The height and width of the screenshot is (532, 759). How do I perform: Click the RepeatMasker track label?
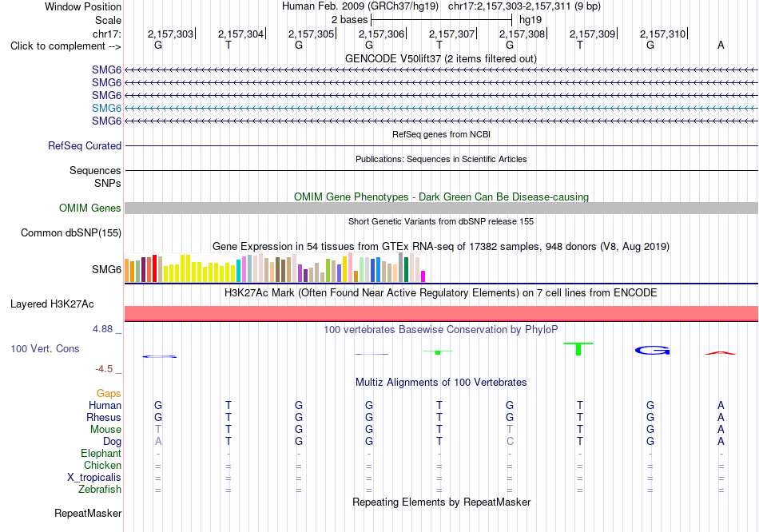tap(88, 513)
